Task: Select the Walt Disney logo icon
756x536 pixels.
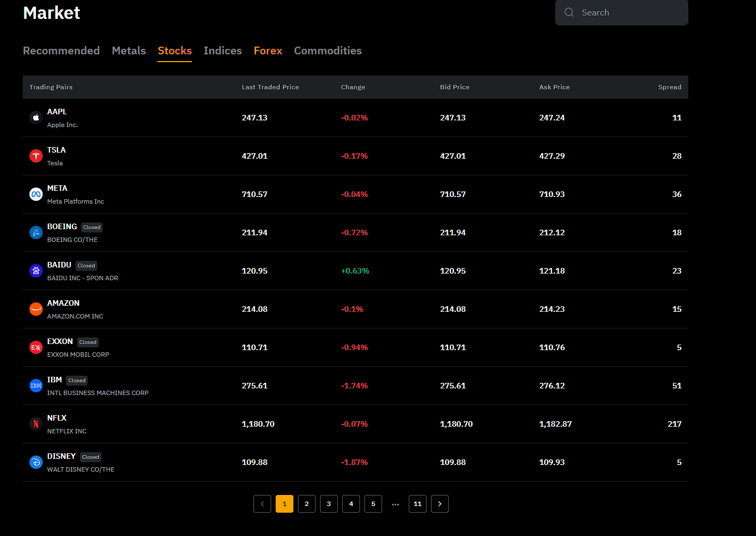Action: (x=35, y=462)
